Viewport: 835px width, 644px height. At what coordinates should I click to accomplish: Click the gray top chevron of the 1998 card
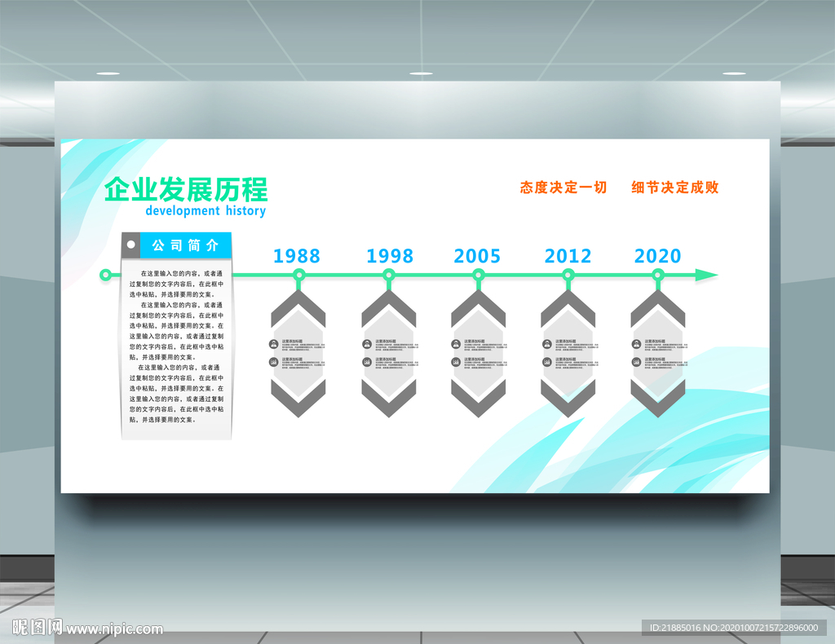tap(389, 308)
